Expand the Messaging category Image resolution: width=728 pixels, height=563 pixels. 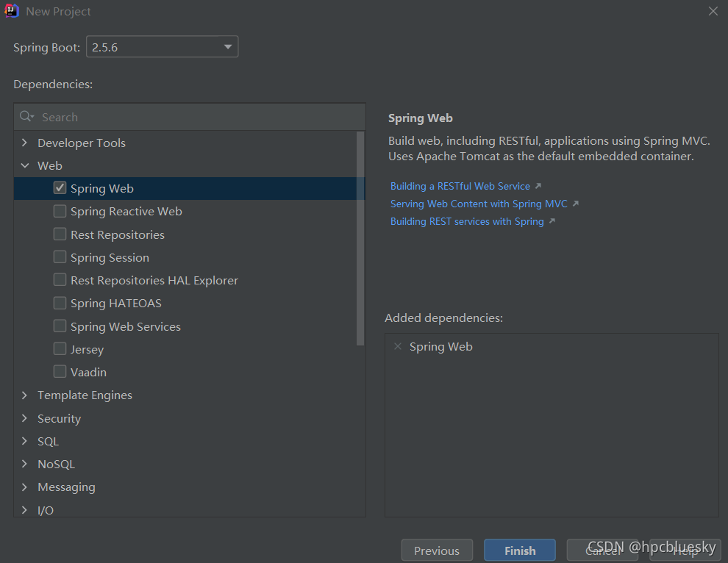tap(24, 487)
